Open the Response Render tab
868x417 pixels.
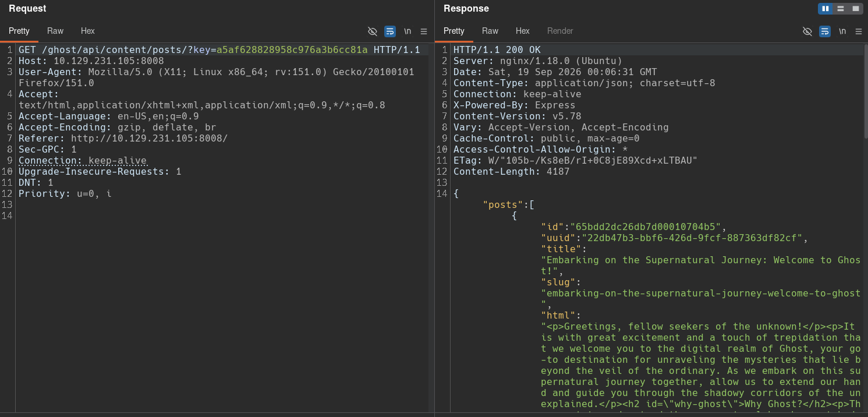pos(560,31)
